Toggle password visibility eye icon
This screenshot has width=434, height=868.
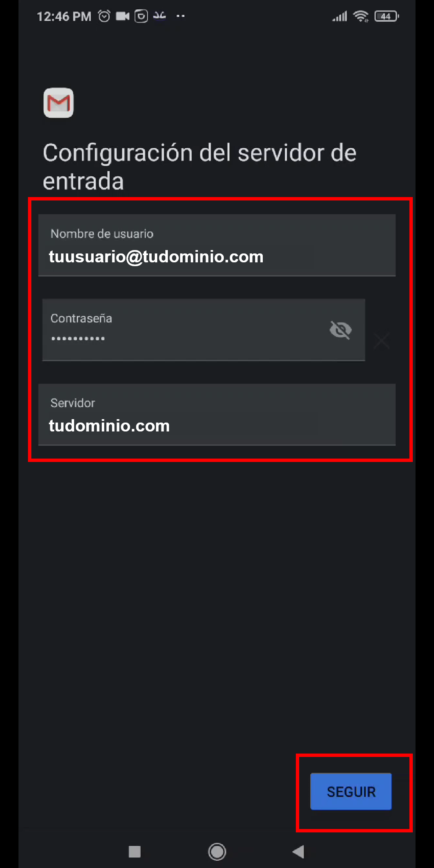pyautogui.click(x=341, y=330)
